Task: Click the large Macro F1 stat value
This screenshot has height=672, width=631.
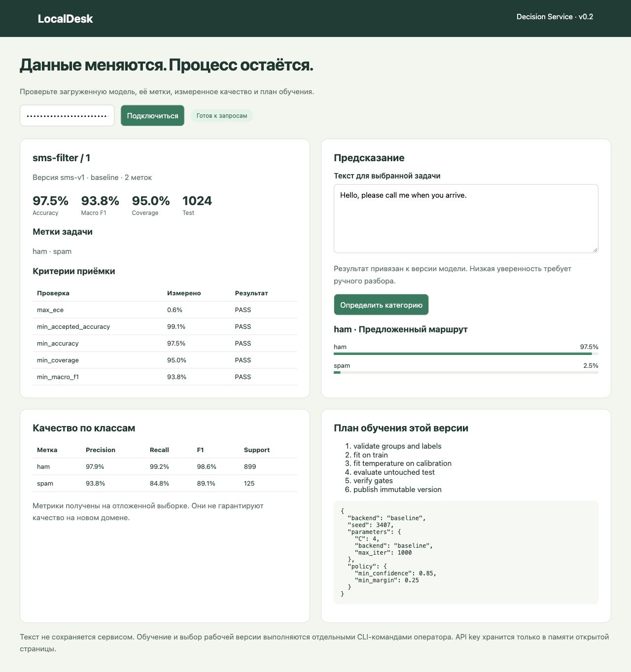Action: coord(100,201)
